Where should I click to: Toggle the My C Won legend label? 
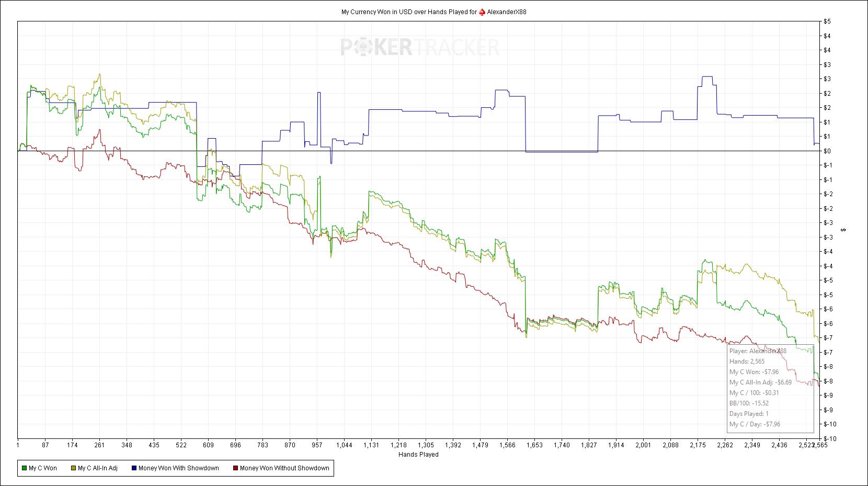point(43,468)
